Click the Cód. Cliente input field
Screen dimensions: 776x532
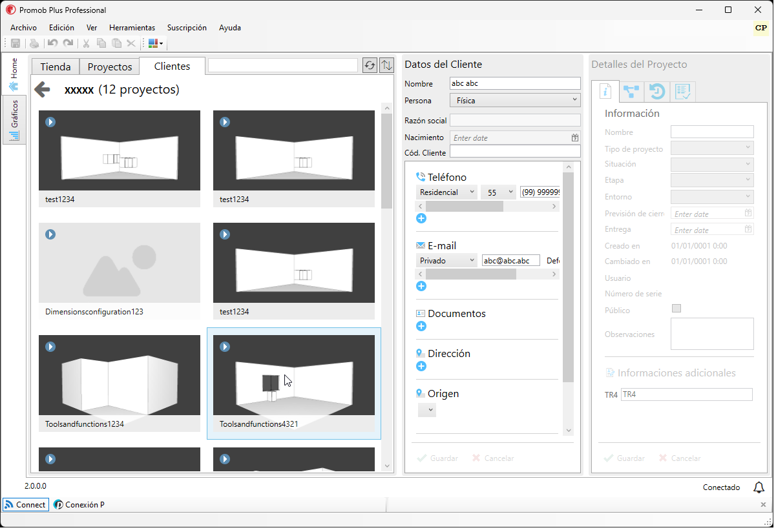tap(515, 152)
